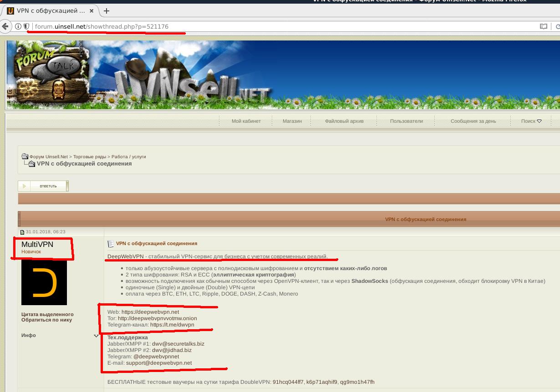Click Цитата выделенного under the avatar
The height and width of the screenshot is (392, 560).
point(47,314)
